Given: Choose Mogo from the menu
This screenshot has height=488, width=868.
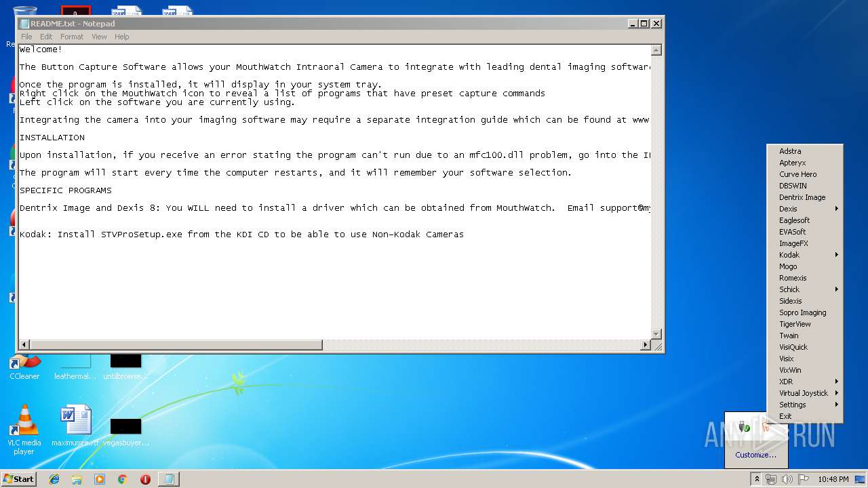Looking at the screenshot, I should 805,266.
